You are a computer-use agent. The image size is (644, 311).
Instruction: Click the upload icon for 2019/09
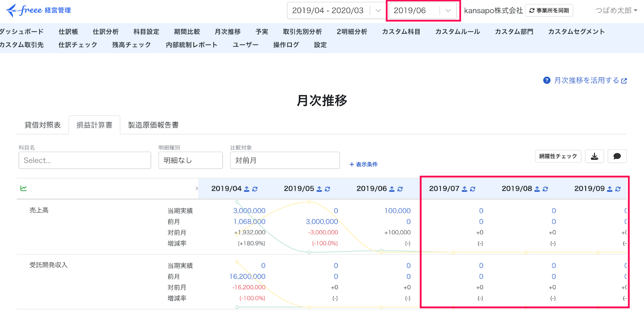(x=610, y=189)
